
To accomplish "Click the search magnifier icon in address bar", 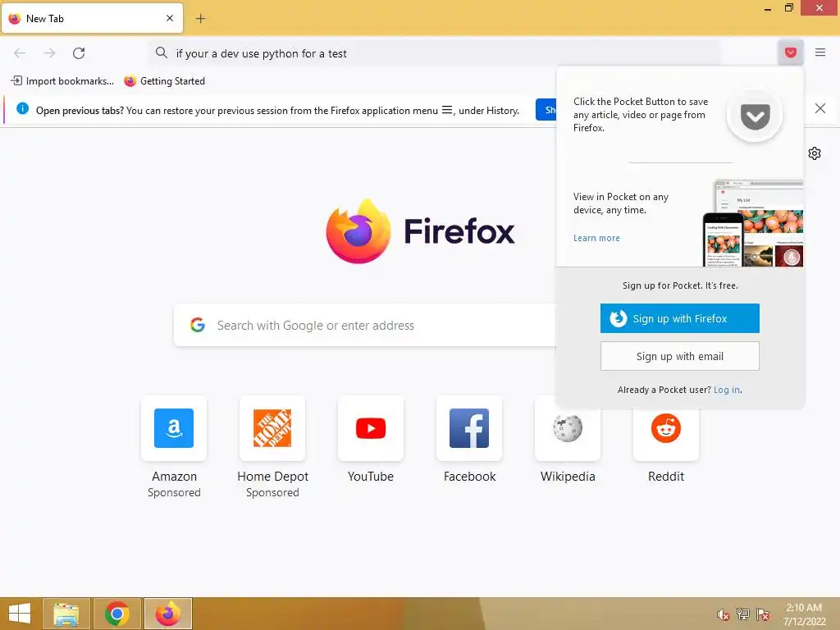I will (161, 52).
